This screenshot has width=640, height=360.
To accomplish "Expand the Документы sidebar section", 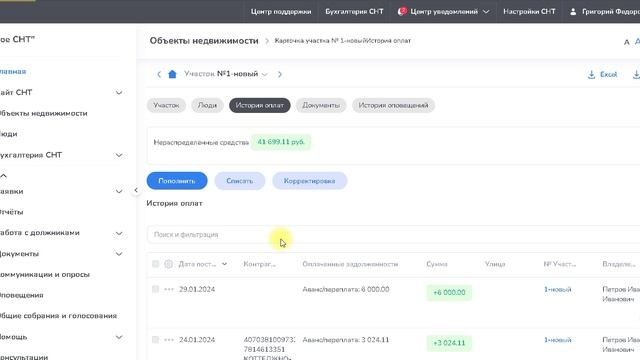I will [x=119, y=254].
